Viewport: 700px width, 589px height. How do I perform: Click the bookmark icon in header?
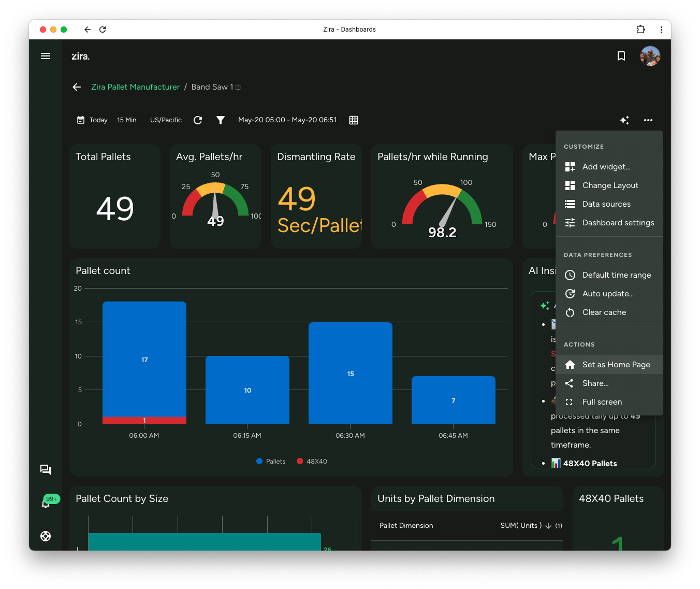621,56
